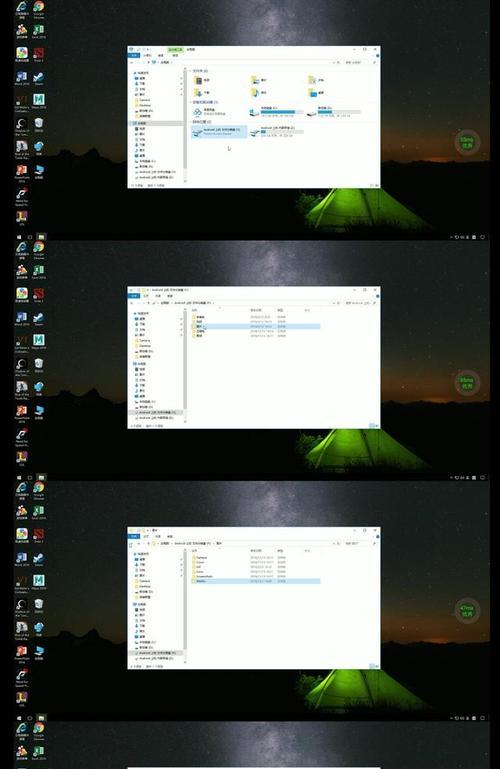
Task: Launch Excel 2016 shortcut on the topmost desktop
Action: click(x=39, y=32)
